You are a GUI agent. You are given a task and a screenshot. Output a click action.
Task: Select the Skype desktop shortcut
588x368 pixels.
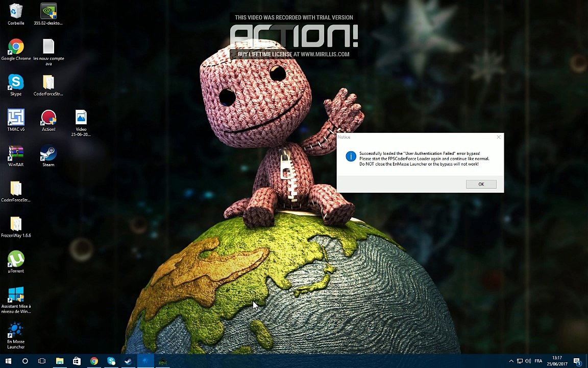(16, 85)
